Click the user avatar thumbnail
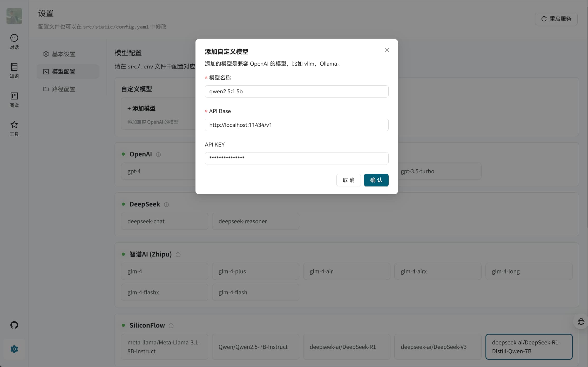This screenshot has height=367, width=588. (x=14, y=16)
